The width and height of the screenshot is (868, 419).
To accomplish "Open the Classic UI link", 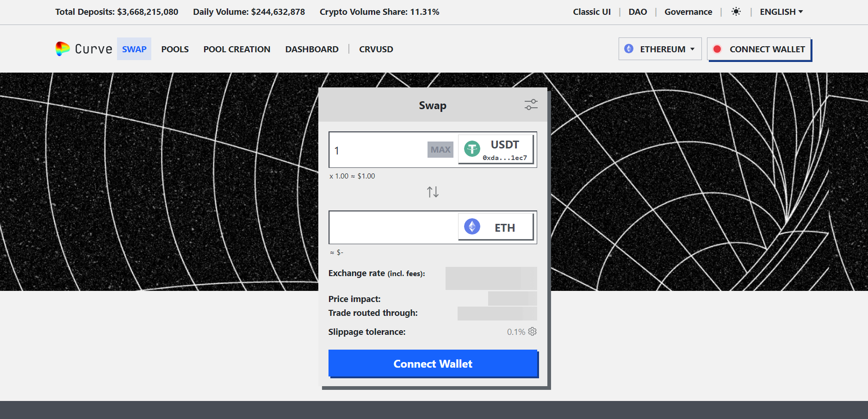I will pos(592,12).
